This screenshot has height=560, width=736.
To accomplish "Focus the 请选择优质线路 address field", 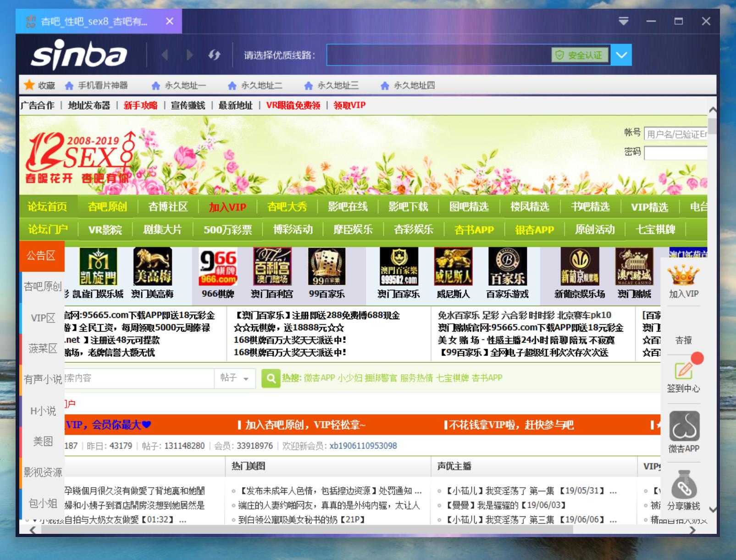I will pos(439,55).
